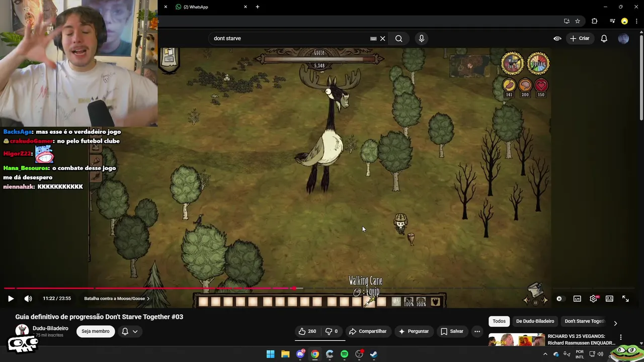Mute the video volume speaker icon
Screen dimensions: 644x362
click(28, 299)
